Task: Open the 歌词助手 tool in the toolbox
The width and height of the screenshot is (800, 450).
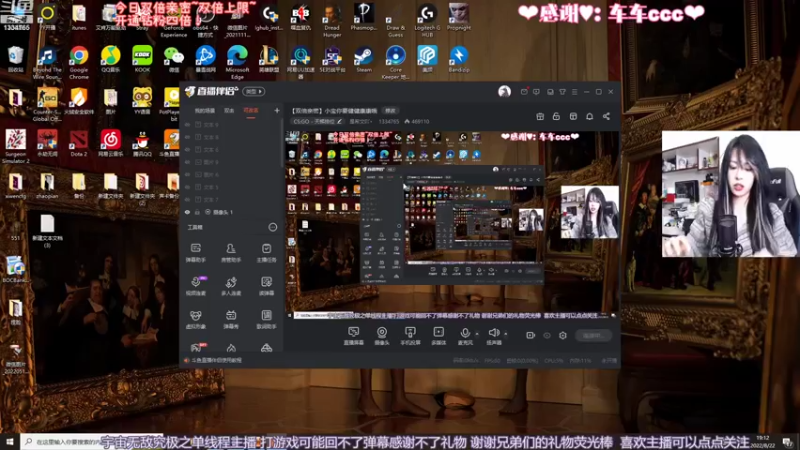Action: [266, 319]
